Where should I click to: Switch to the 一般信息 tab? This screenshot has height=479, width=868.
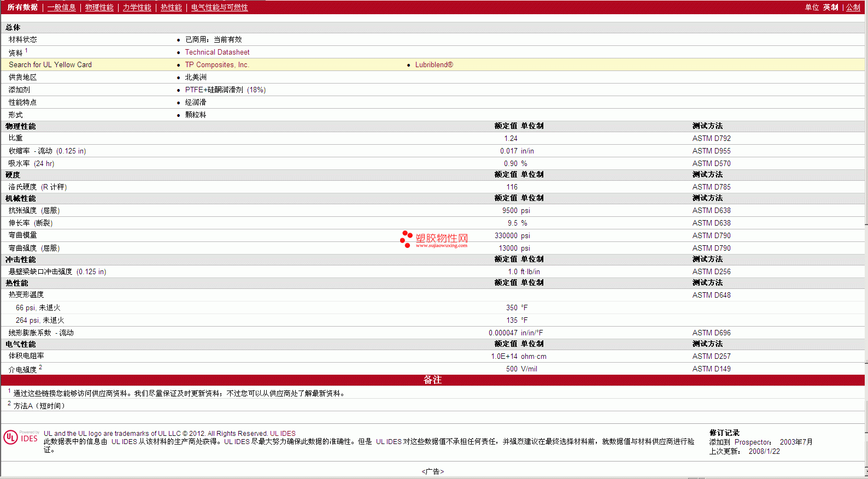(62, 7)
